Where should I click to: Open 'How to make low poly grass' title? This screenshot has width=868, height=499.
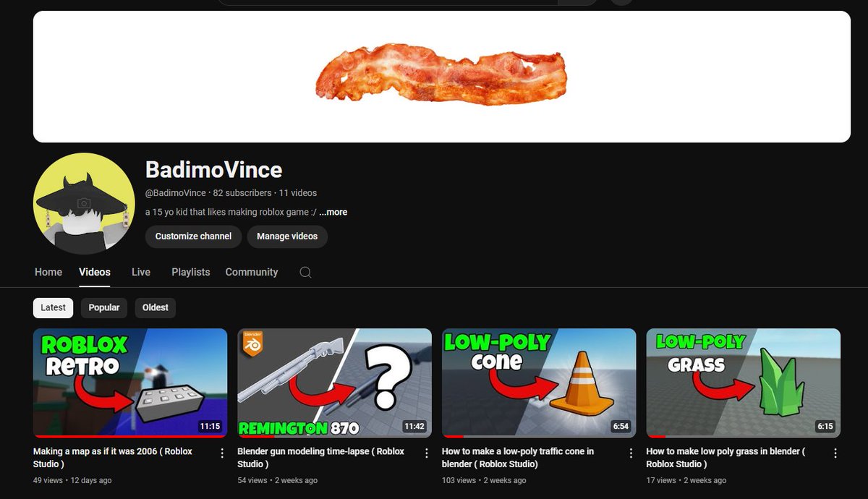click(x=726, y=458)
